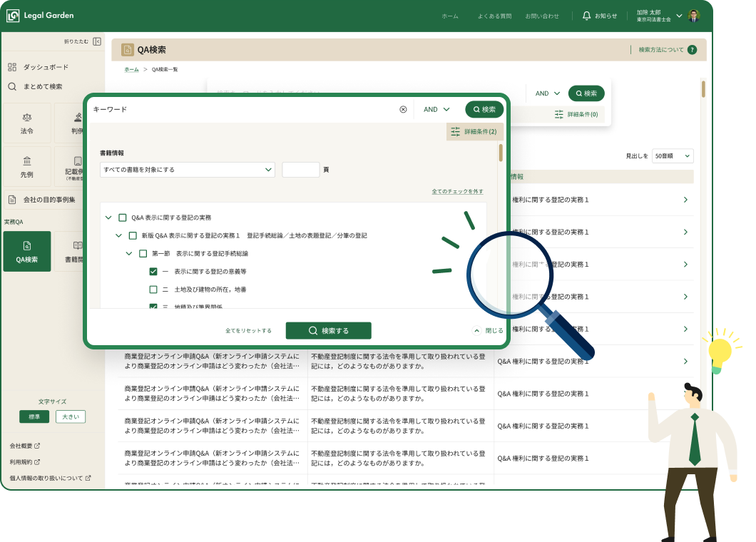The height and width of the screenshot is (542, 756).
Task: Open 会社概要 external link
Action: 24,446
